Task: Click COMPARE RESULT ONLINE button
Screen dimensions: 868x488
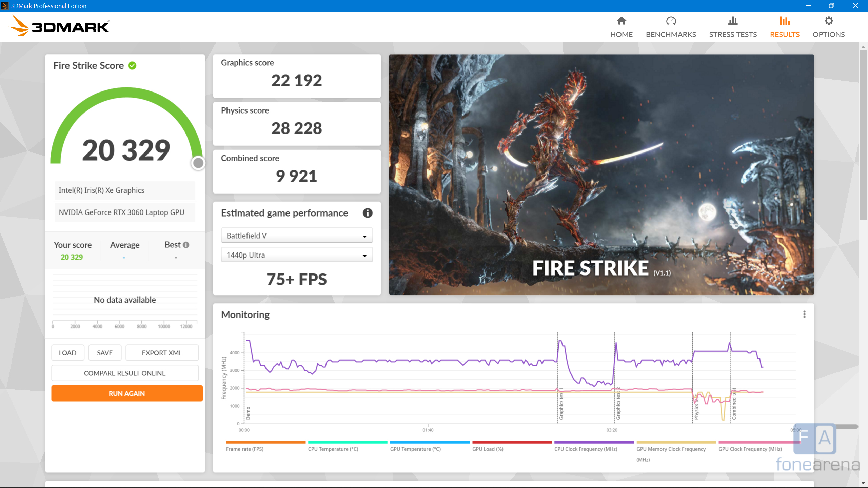Action: pos(125,373)
